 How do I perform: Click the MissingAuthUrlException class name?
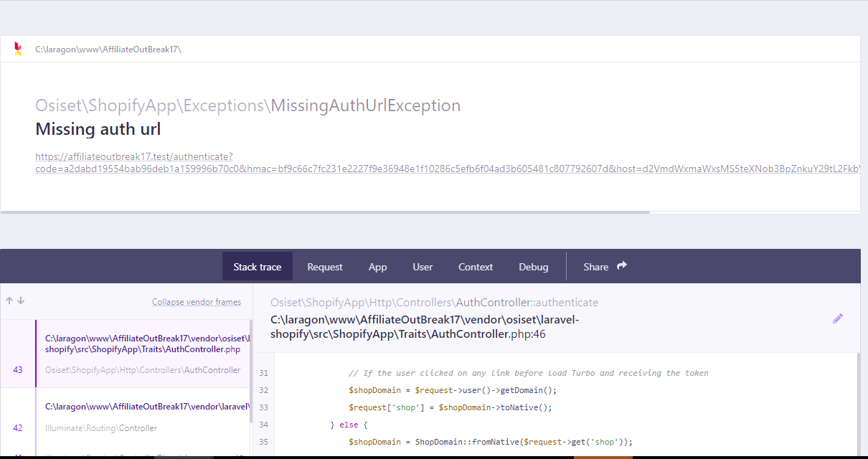[365, 105]
